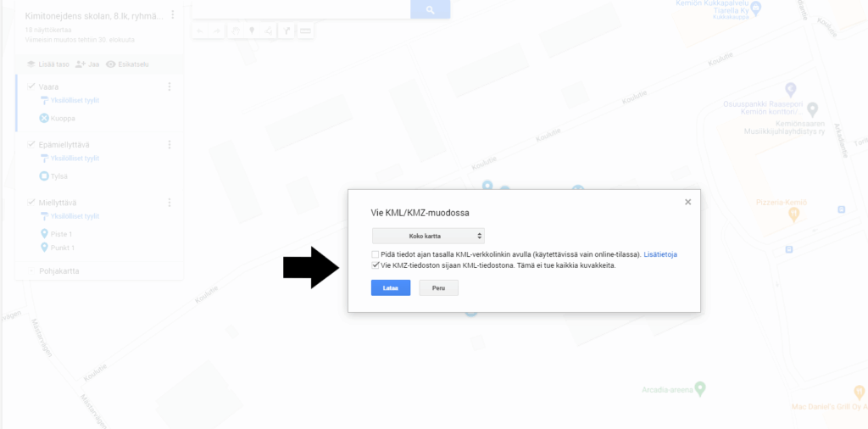Click Lisää taso in the panel
The height and width of the screenshot is (429, 868).
(48, 64)
